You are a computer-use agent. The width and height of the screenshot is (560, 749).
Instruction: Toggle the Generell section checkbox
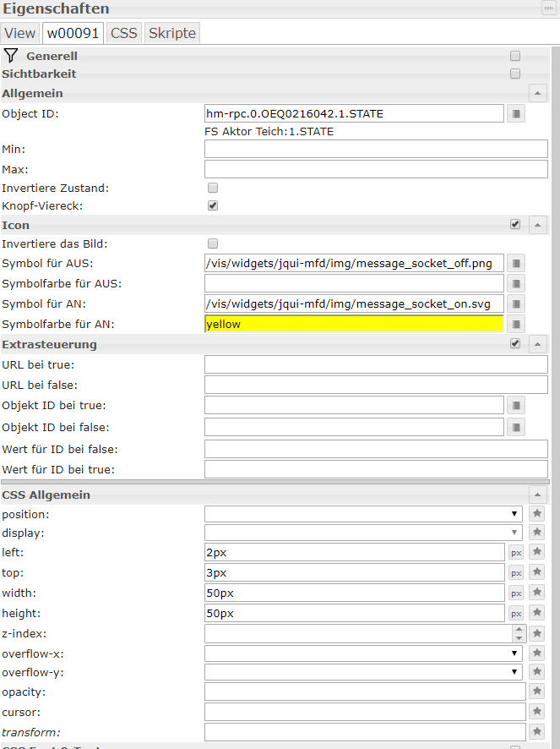point(515,56)
